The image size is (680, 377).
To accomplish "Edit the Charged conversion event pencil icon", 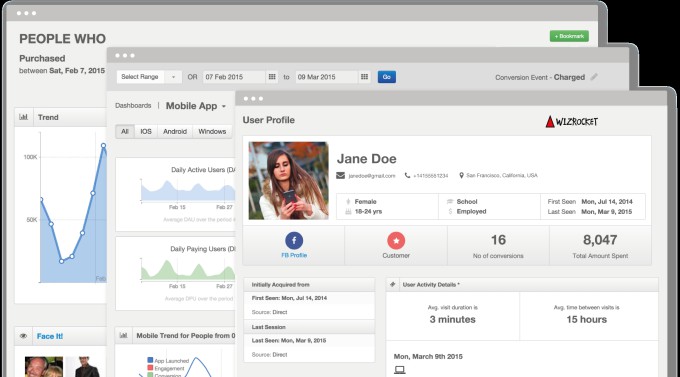I will click(x=594, y=77).
